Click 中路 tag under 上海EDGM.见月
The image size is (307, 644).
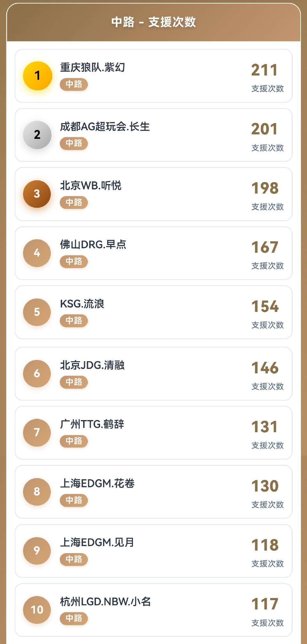pyautogui.click(x=74, y=559)
